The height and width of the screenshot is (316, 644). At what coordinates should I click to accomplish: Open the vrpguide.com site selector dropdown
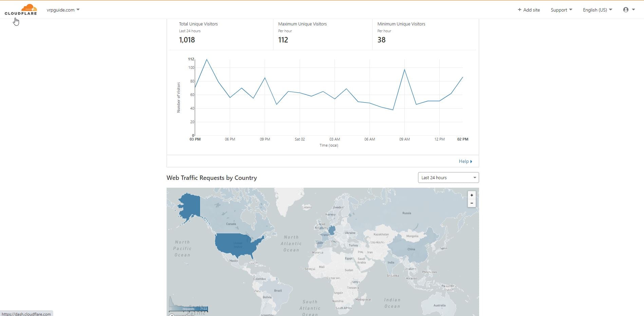click(63, 10)
